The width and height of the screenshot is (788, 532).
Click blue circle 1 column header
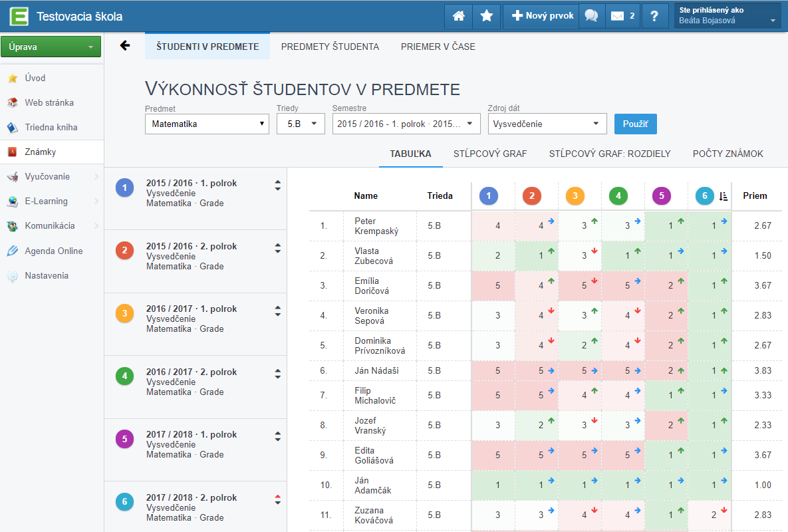point(489,196)
